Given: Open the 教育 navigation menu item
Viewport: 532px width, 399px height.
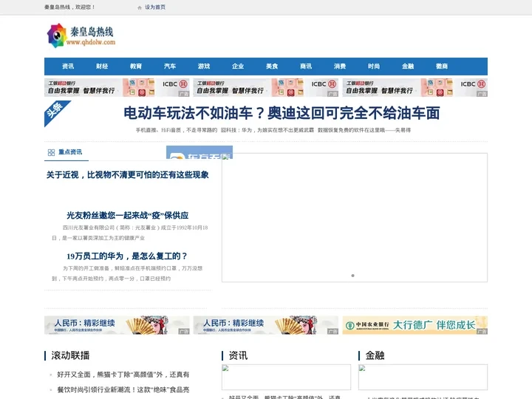Looking at the screenshot, I should pos(136,66).
